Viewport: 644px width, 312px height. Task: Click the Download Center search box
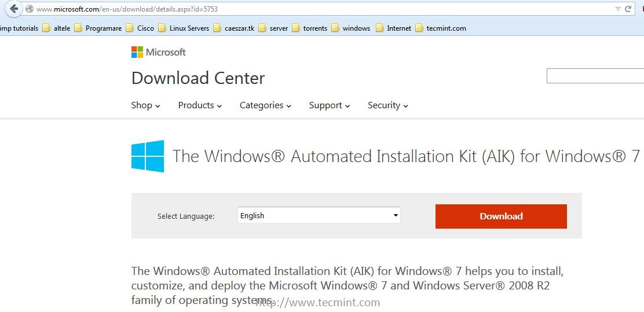[595, 76]
